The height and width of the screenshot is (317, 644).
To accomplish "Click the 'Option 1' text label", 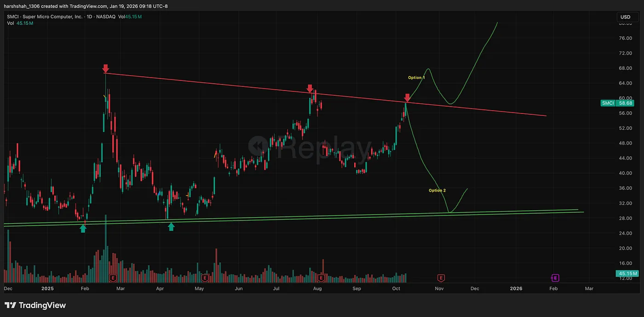I will point(416,78).
